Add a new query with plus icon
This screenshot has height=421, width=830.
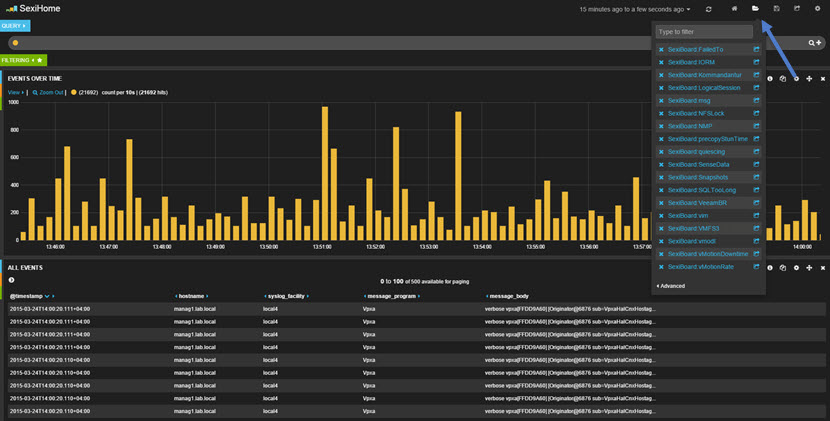tap(818, 43)
